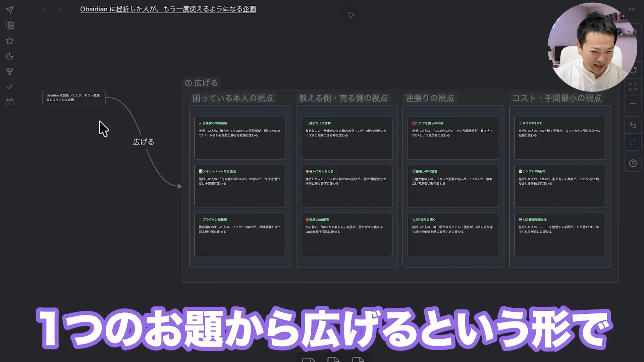
Task: Click the checkmark tasks icon in sidebar
Action: pyautogui.click(x=10, y=87)
